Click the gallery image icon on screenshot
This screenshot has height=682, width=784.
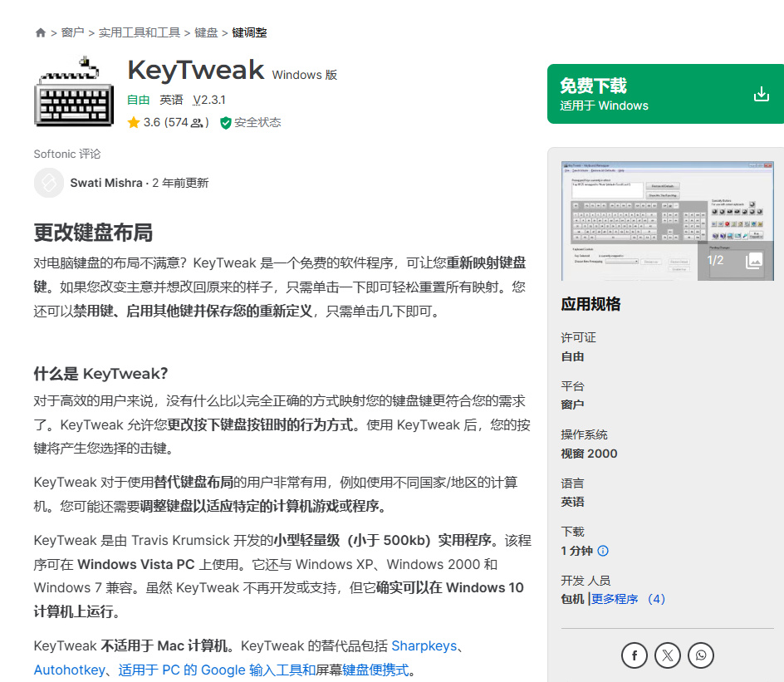(x=754, y=261)
